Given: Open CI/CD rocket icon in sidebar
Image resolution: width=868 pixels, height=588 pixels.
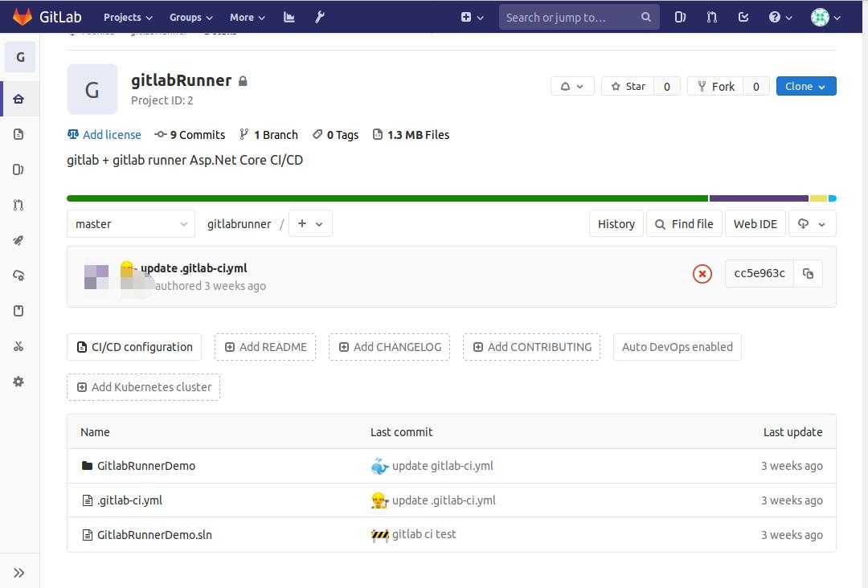Looking at the screenshot, I should click(x=18, y=240).
